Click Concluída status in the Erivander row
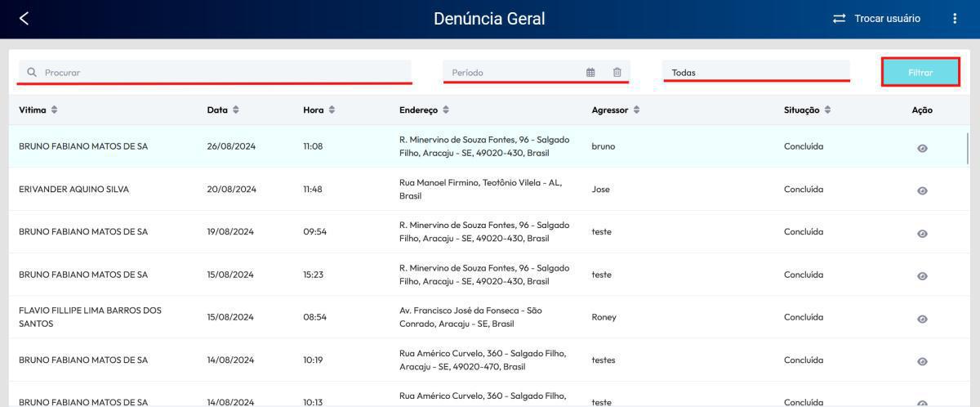The width and height of the screenshot is (980, 407). coord(804,189)
